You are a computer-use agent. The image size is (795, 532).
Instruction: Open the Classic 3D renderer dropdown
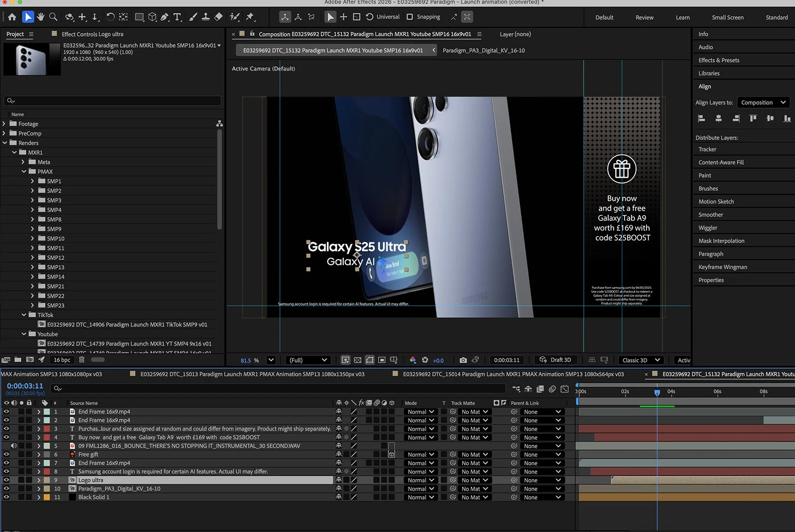641,360
